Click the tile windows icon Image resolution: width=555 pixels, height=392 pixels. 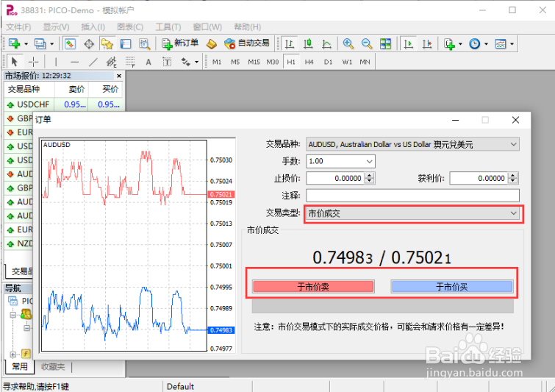(385, 44)
